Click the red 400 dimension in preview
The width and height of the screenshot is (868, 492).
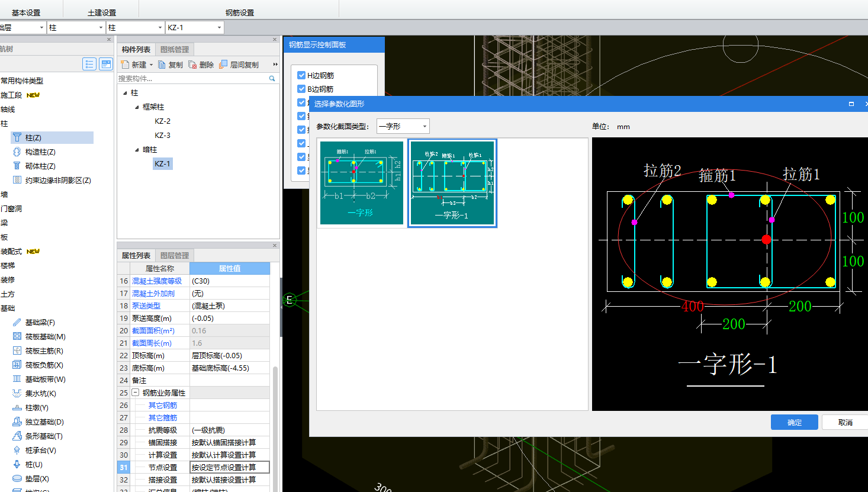[x=693, y=306]
